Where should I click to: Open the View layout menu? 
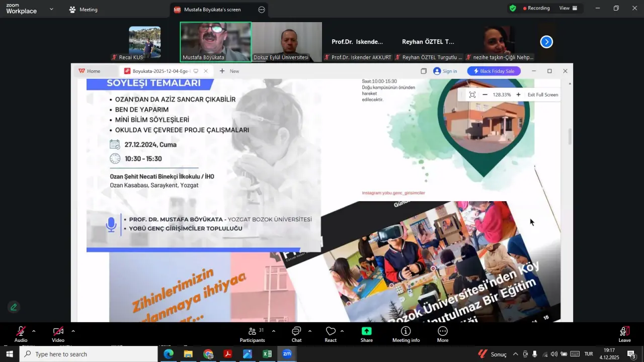click(x=568, y=8)
